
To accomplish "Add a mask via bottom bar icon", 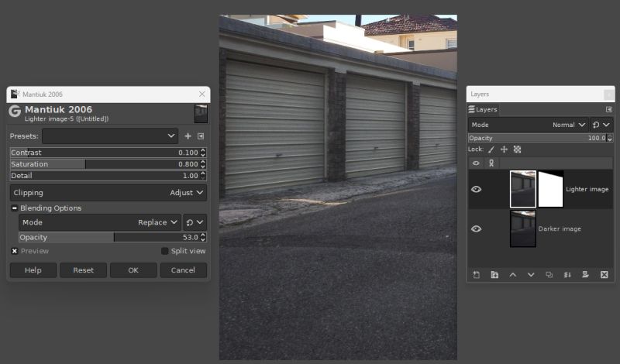I will tap(586, 275).
